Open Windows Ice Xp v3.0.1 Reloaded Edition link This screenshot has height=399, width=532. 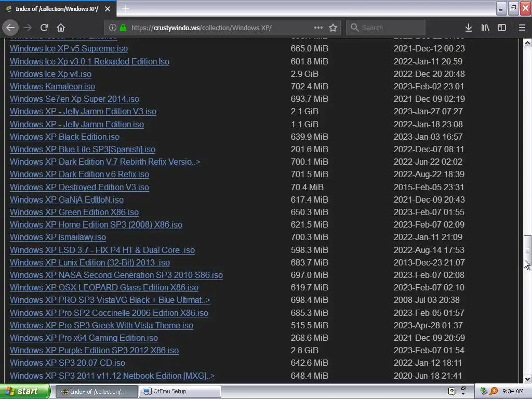pos(89,61)
